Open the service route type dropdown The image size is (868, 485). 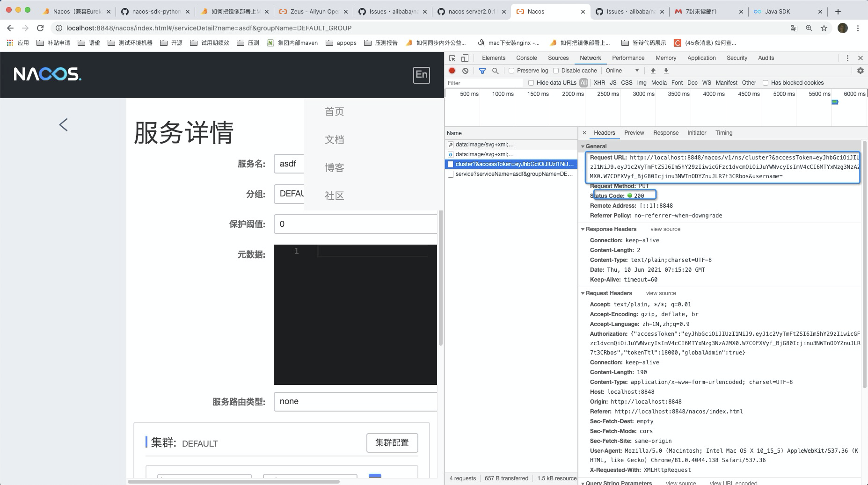[355, 402]
